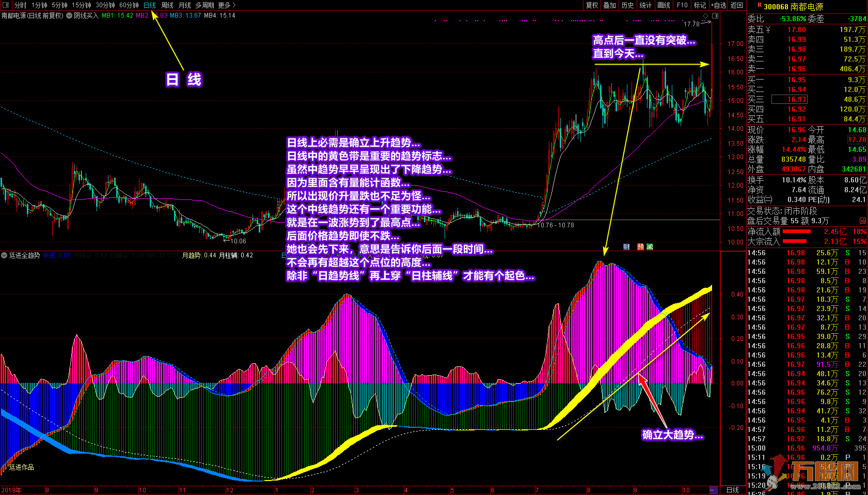Select the 60分钟 period tab
Viewport: 868px width, 495px height.
(x=129, y=5)
